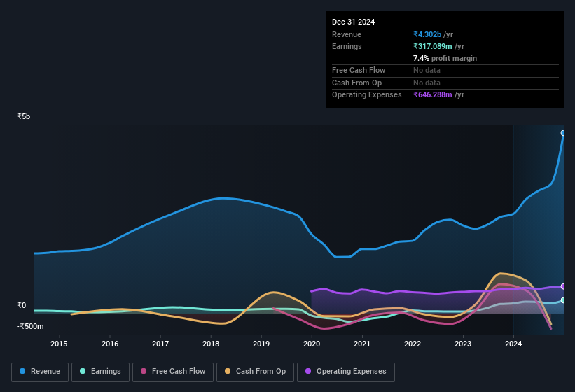This screenshot has width=575, height=392.
Task: Click the 2020 x-axis label
Action: pyautogui.click(x=312, y=344)
